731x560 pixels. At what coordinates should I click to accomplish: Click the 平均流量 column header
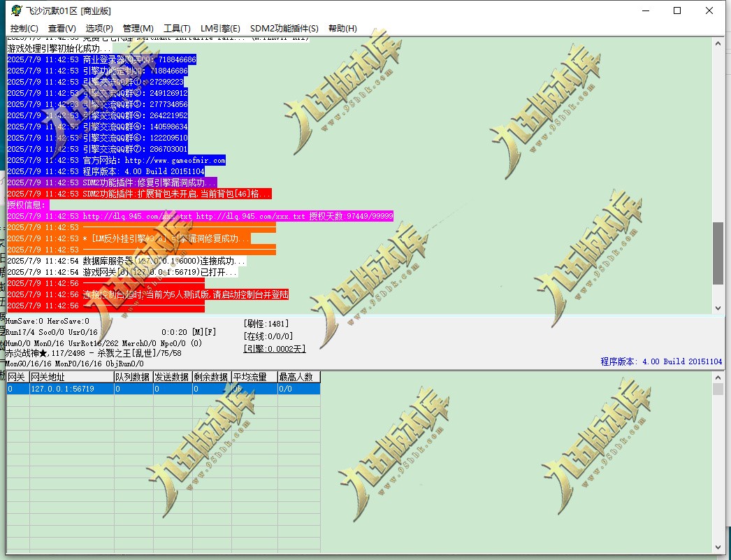coord(254,377)
